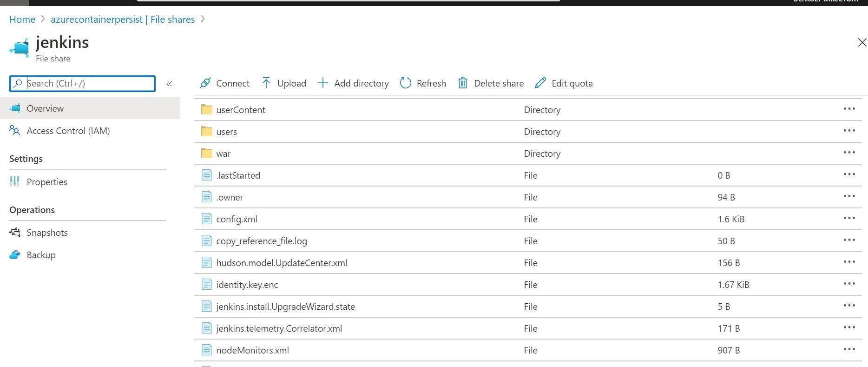Screen dimensions: 868x367
Task: Open more options for identity.key.enc row
Action: (x=849, y=284)
